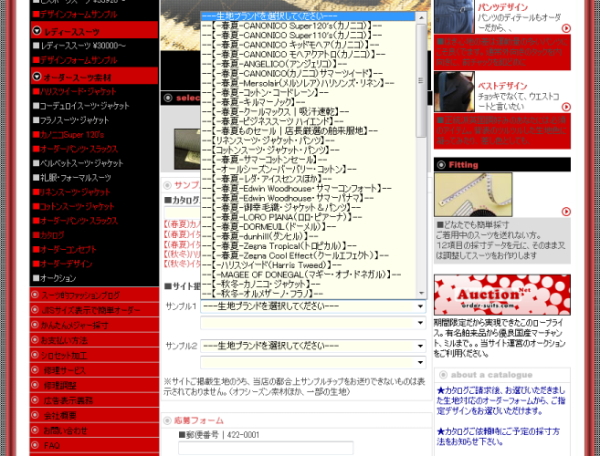
Task: Select the ANGELICO(アンジェリコ) option
Action: coord(308,64)
